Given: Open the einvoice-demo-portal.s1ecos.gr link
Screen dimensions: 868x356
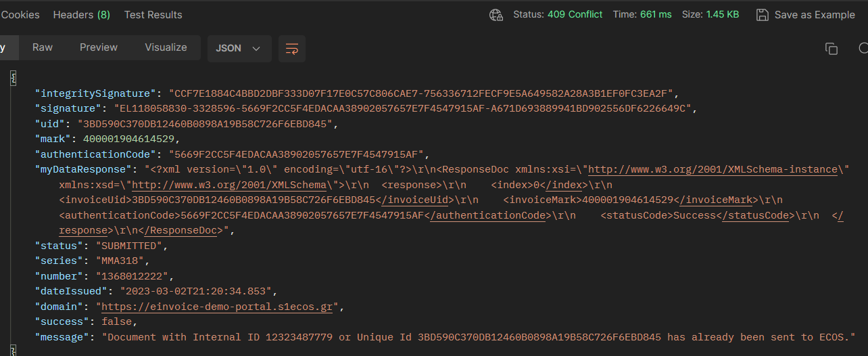Looking at the screenshot, I should 218,307.
